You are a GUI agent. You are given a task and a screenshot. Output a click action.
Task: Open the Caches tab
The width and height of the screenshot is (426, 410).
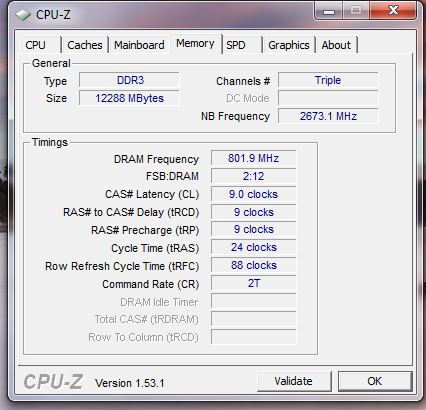pyautogui.click(x=85, y=45)
